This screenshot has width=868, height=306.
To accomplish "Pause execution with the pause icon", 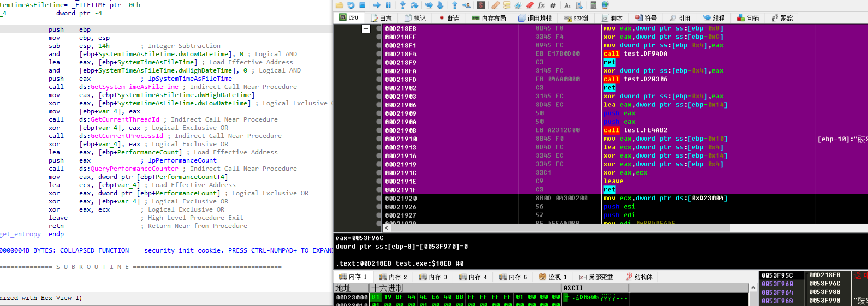I will point(388,5).
